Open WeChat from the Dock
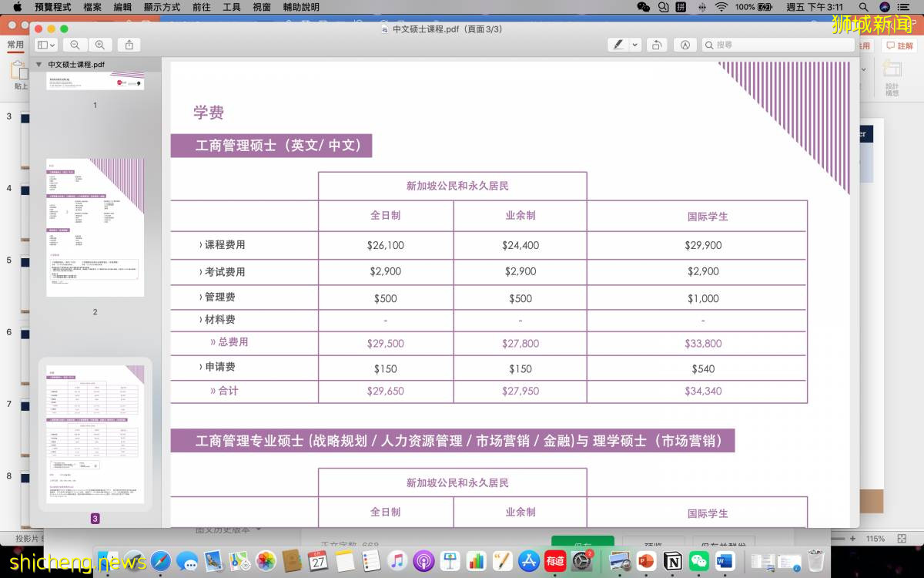Image resolution: width=924 pixels, height=578 pixels. (698, 560)
